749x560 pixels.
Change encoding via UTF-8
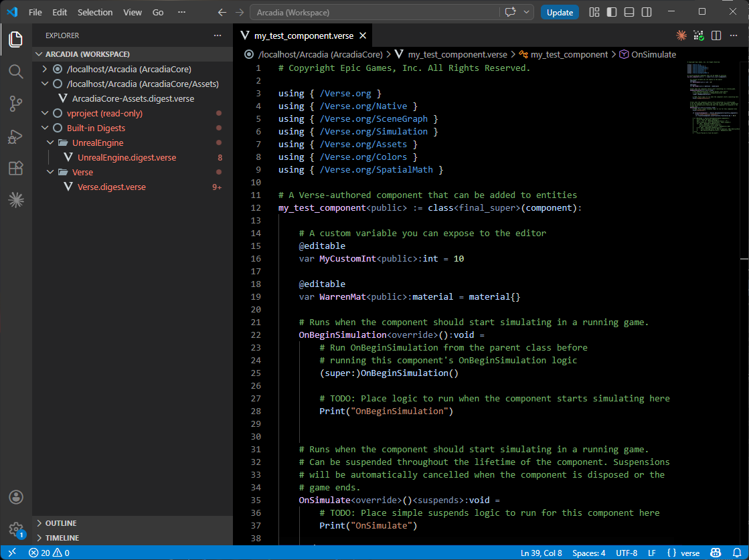pyautogui.click(x=627, y=553)
